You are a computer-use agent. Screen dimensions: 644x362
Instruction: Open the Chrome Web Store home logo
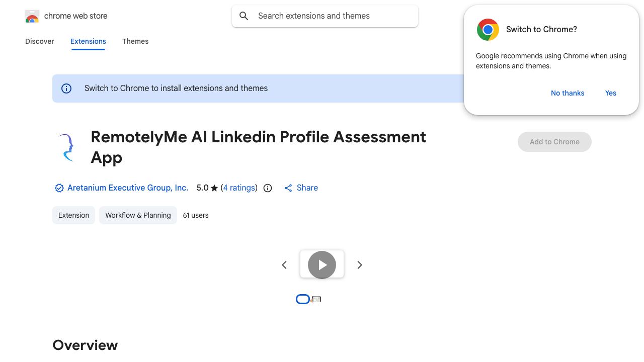click(x=32, y=16)
